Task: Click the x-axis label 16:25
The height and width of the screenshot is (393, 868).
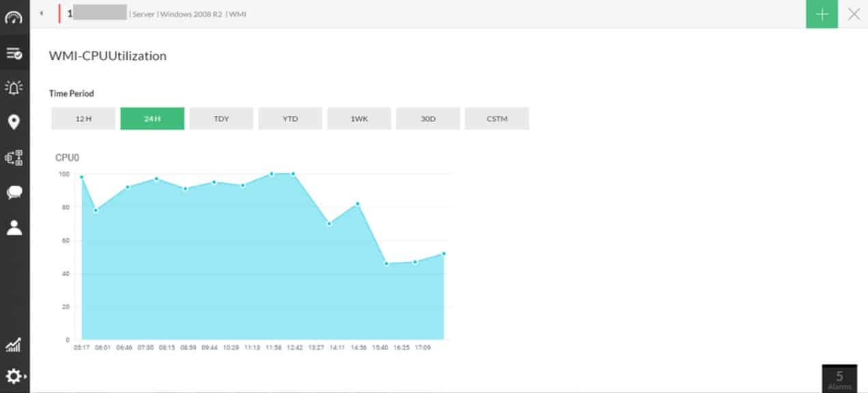Action: [402, 347]
